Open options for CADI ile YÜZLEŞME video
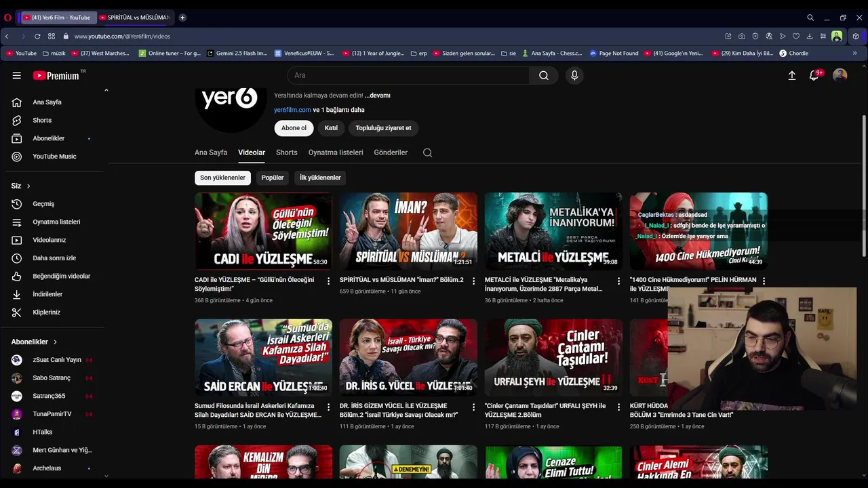Viewport: 868px width, 488px height. 329,281
